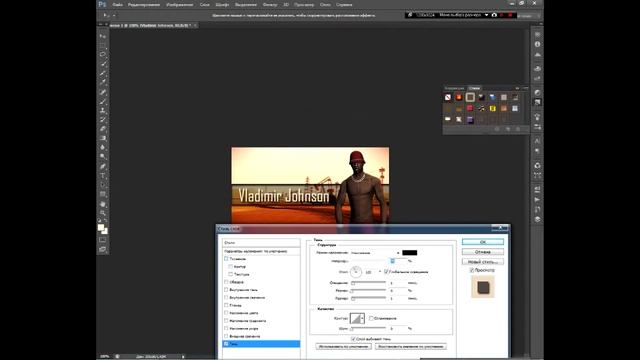Open the Actions panel play icon

click(x=537, y=200)
